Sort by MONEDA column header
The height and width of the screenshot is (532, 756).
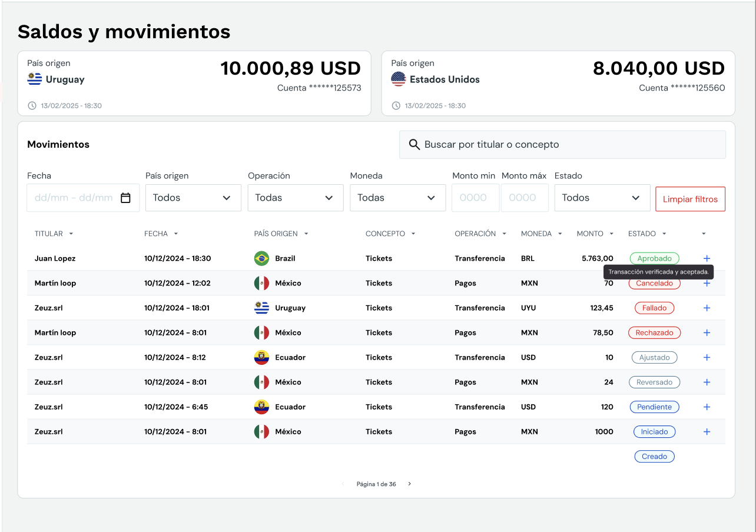coord(542,234)
